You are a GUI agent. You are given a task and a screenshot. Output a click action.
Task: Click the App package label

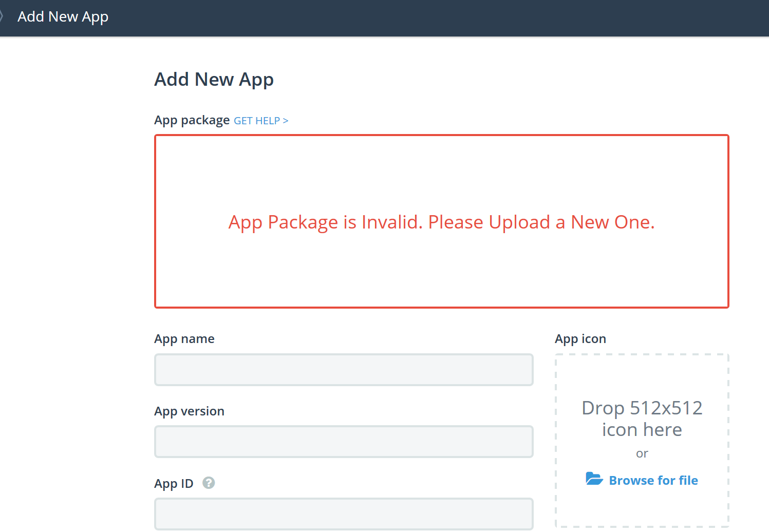192,120
